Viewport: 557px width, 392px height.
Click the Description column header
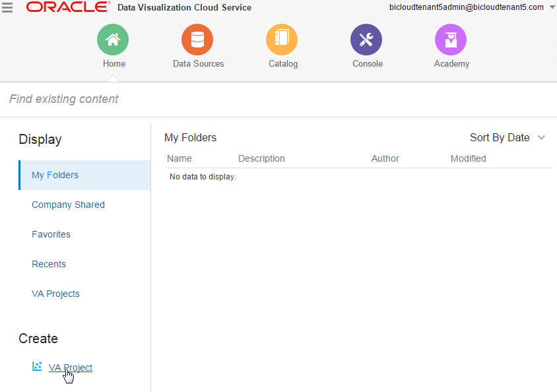[x=261, y=159]
